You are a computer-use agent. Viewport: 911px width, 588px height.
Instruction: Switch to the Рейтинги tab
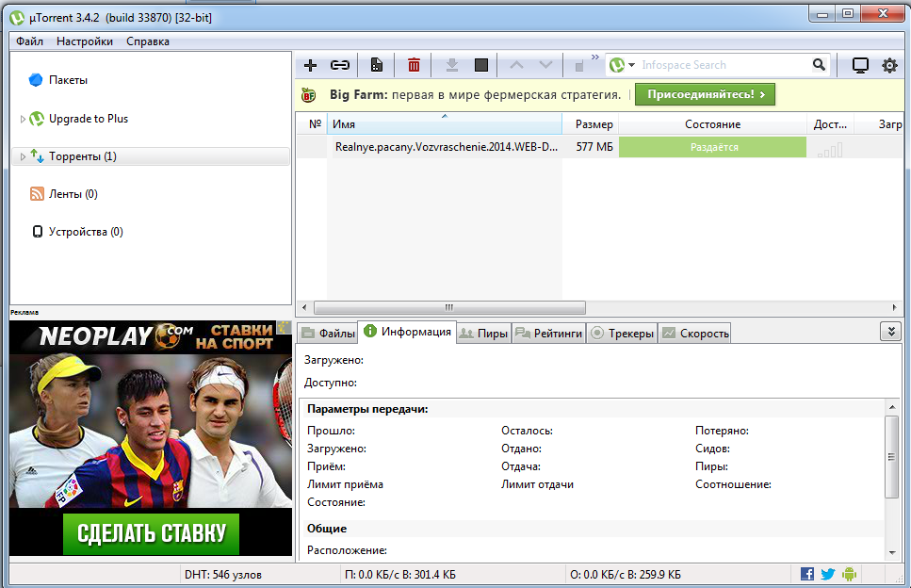click(x=549, y=334)
